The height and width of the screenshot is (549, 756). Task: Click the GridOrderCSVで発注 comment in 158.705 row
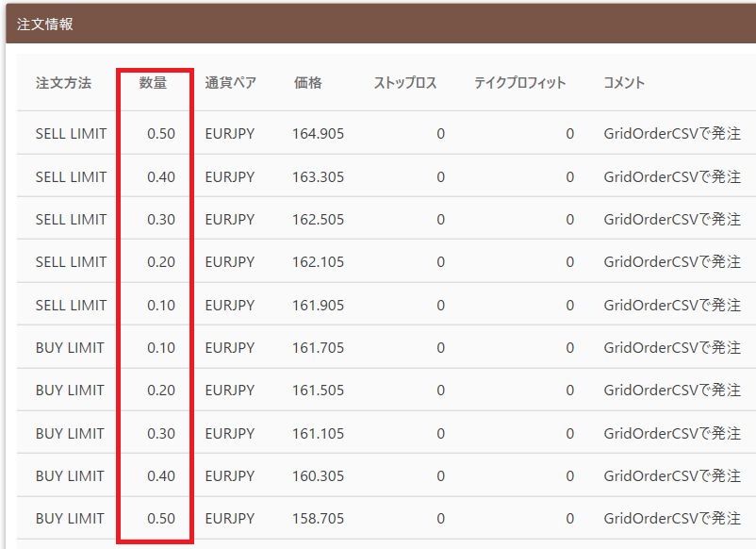tap(672, 519)
